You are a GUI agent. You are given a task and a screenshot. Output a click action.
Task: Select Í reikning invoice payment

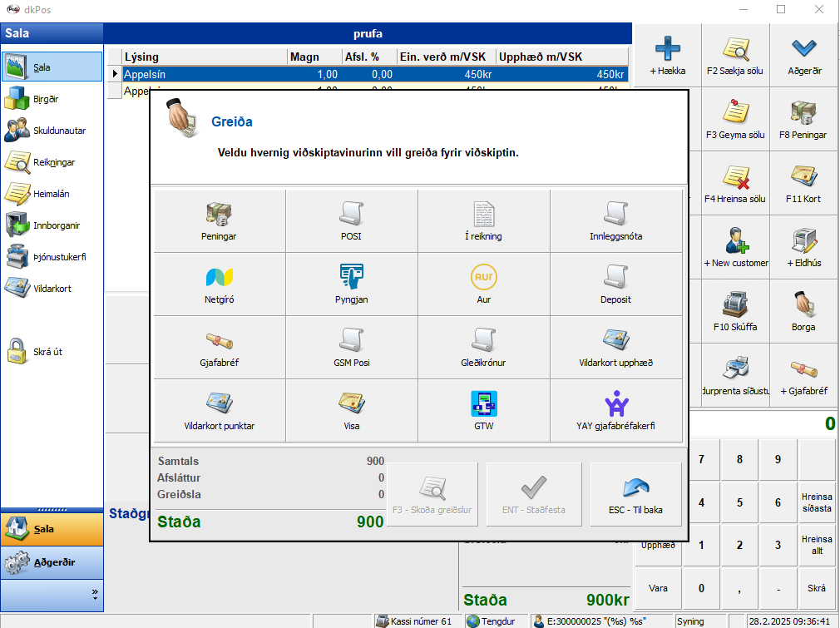tap(484, 220)
